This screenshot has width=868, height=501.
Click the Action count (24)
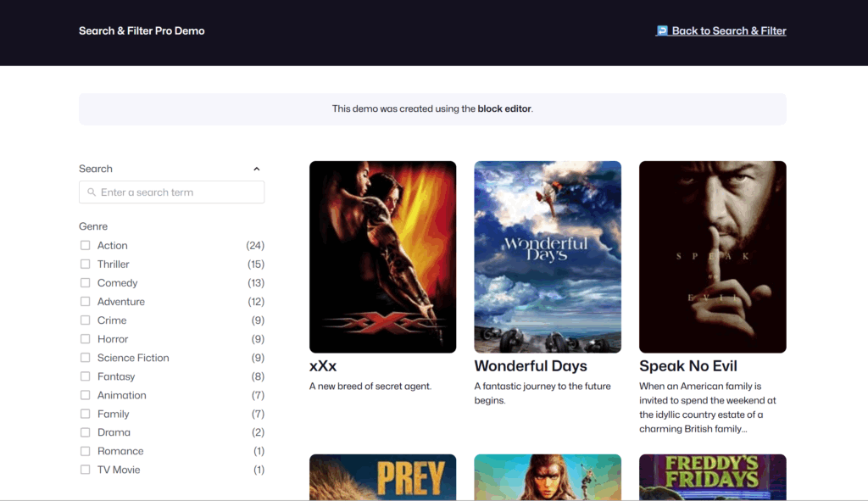tap(255, 245)
